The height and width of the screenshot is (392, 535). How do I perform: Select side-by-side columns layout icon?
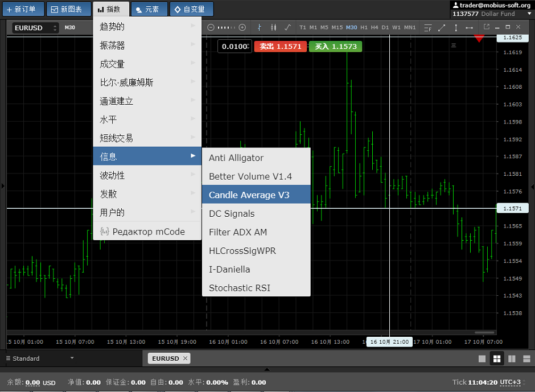pyautogui.click(x=512, y=358)
